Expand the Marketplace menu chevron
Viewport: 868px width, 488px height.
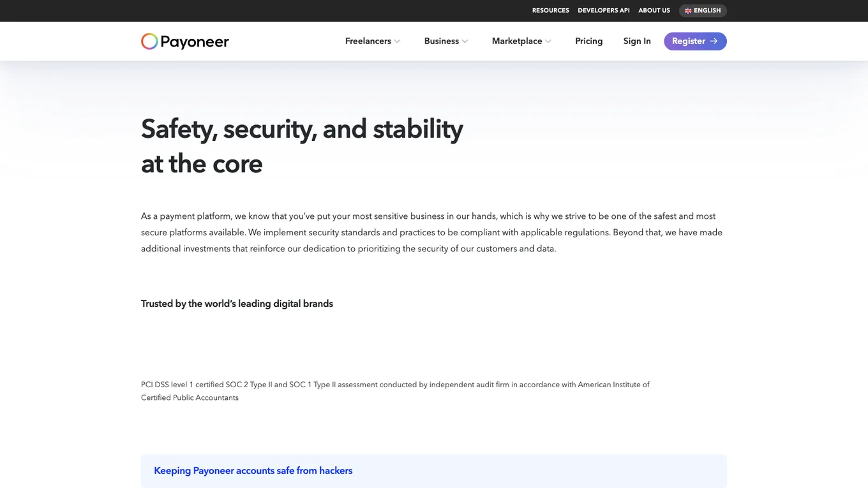(548, 41)
